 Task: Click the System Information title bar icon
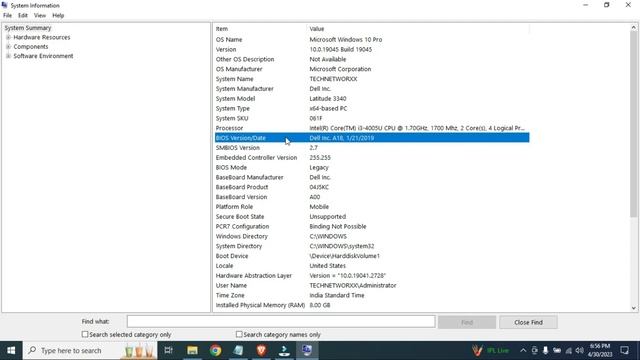pyautogui.click(x=4, y=5)
